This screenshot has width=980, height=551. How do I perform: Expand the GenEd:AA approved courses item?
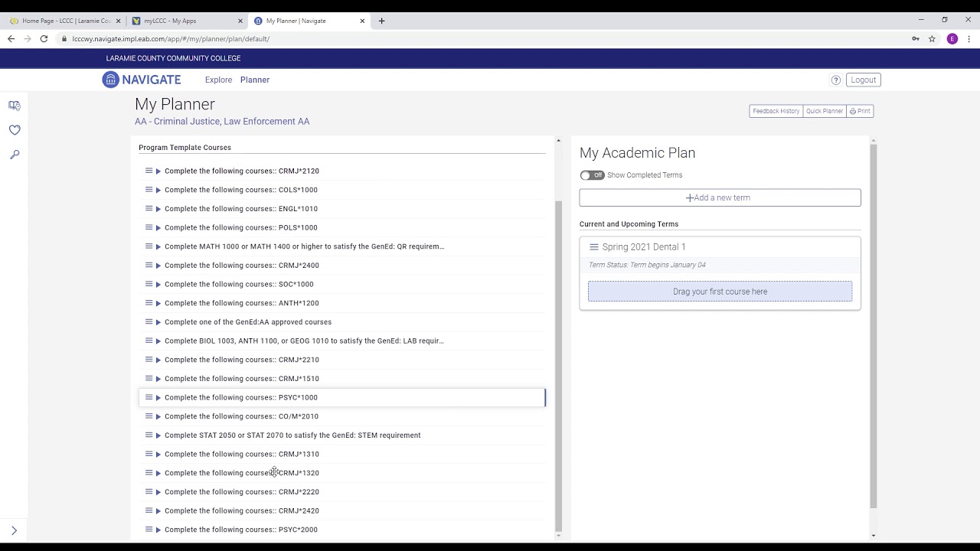click(x=158, y=322)
